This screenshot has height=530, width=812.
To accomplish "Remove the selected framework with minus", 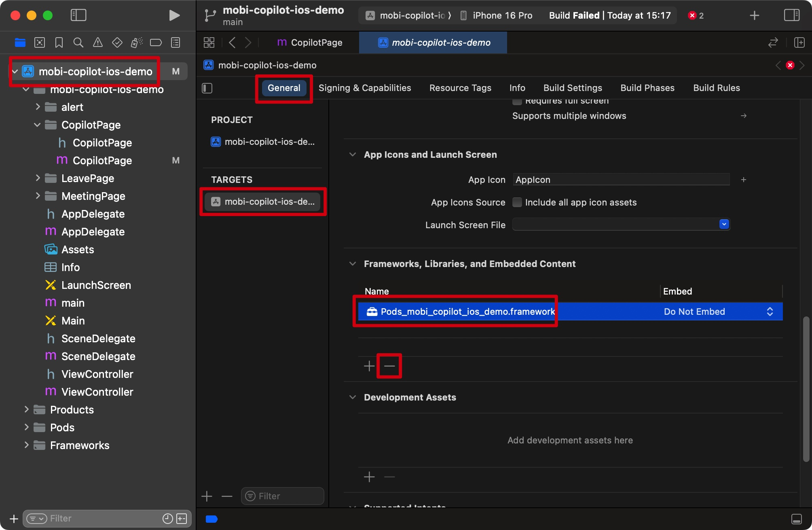I will 389,366.
